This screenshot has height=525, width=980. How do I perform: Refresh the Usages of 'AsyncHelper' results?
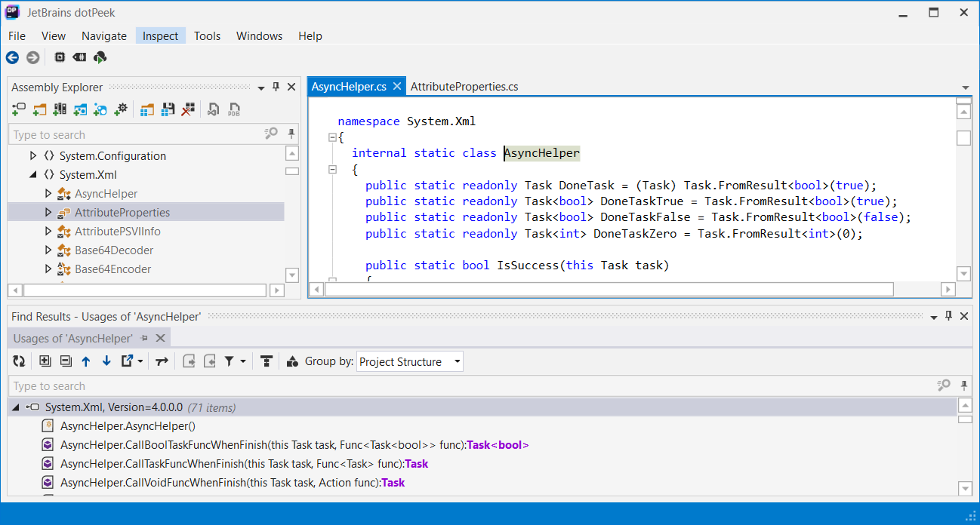point(19,361)
